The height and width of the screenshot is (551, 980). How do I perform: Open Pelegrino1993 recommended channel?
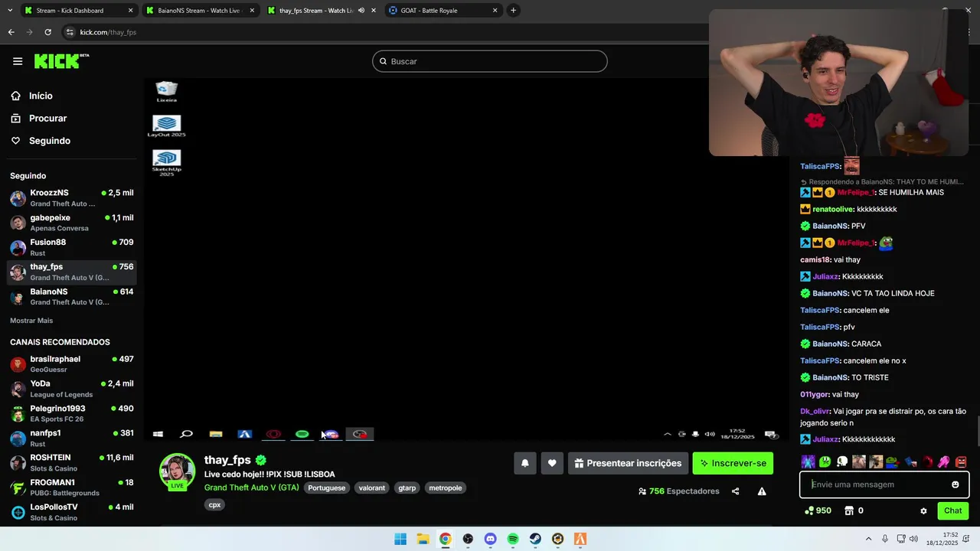coord(72,414)
